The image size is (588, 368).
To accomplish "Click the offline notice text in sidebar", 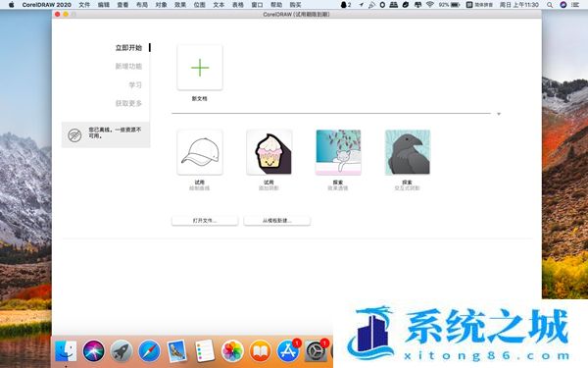I will click(115, 132).
